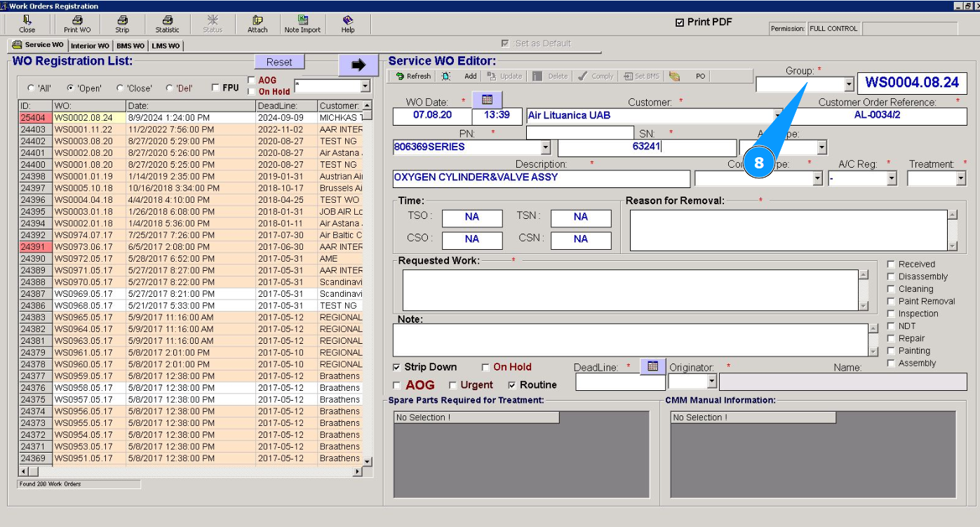Enable the Print PDF checkbox

pos(679,22)
